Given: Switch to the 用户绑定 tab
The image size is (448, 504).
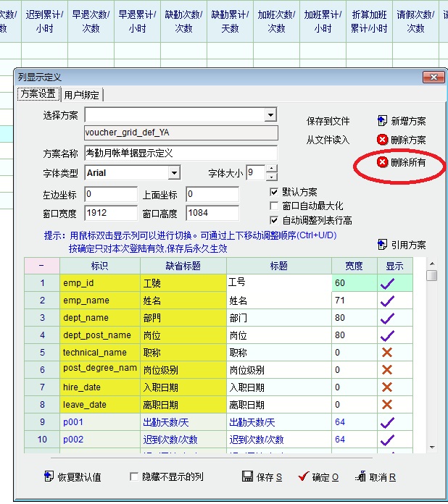Looking at the screenshot, I should point(83,94).
